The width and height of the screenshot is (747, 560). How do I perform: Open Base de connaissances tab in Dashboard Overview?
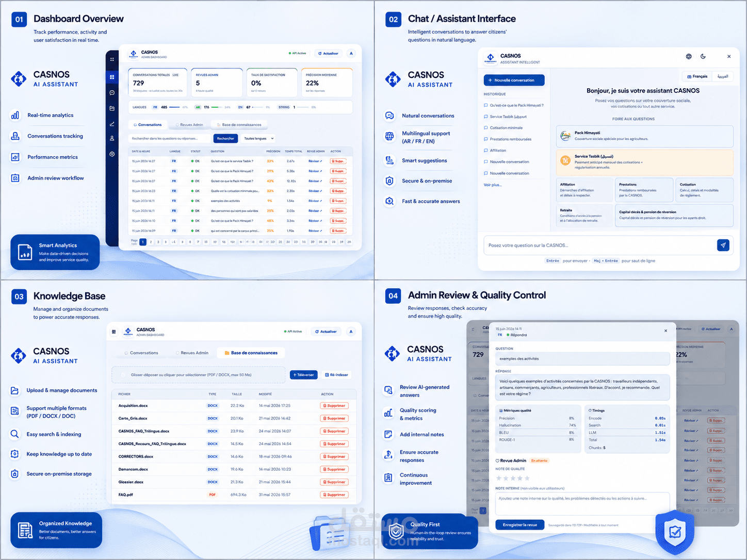click(x=239, y=125)
